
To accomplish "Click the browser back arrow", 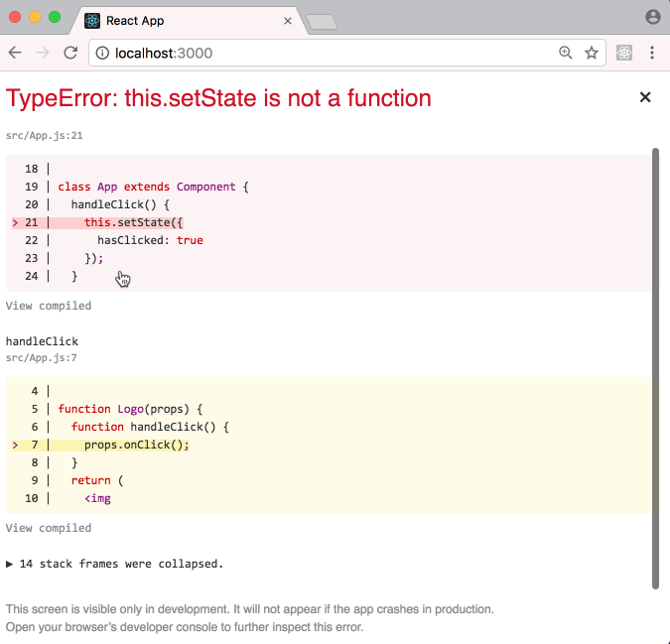I will coord(15,53).
